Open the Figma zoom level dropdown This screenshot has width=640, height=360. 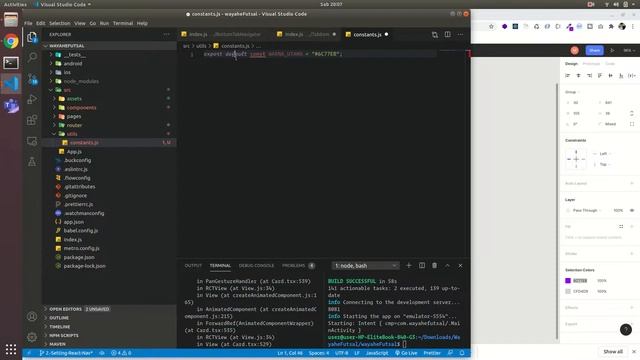tap(629, 50)
